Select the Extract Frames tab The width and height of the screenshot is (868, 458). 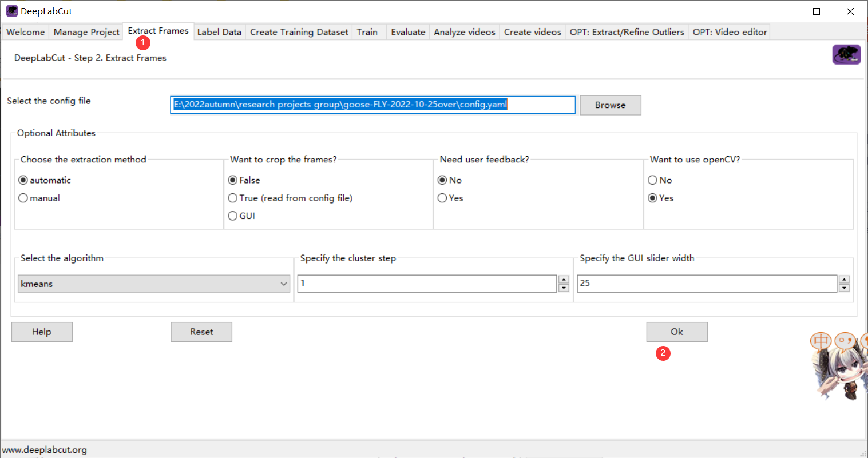click(x=158, y=31)
